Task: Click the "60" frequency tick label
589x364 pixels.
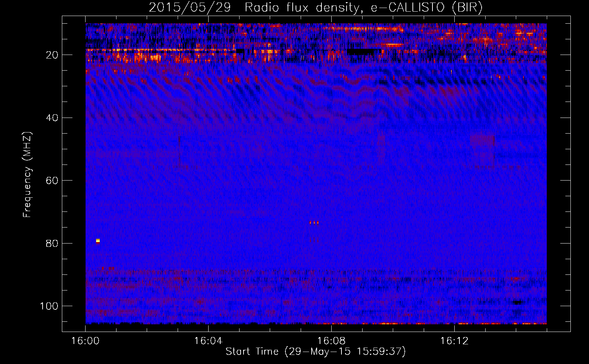Action: [52, 181]
